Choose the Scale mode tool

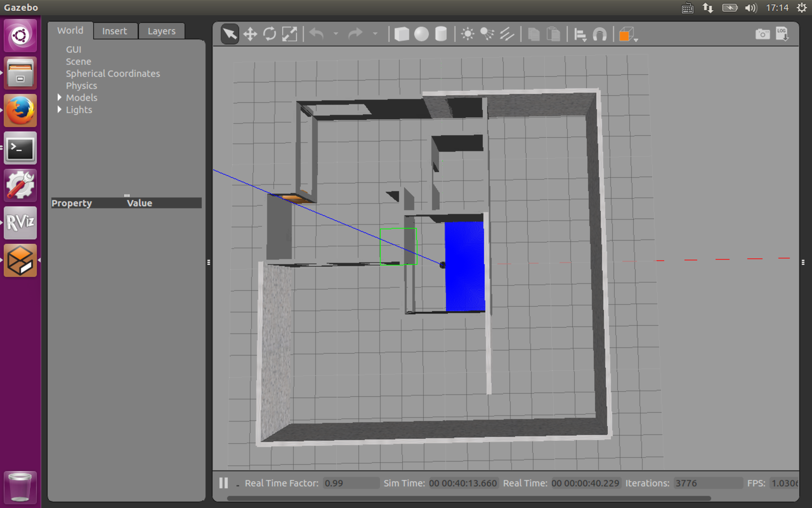point(289,34)
